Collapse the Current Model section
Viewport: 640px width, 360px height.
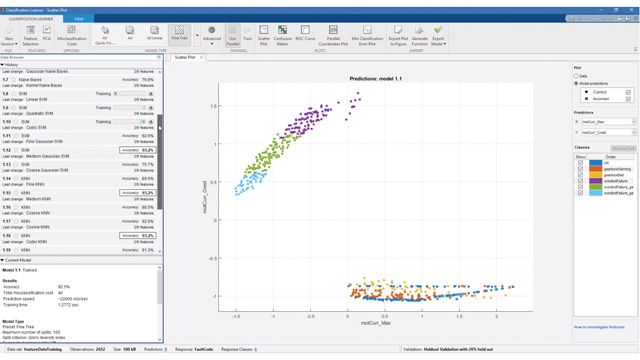2,260
